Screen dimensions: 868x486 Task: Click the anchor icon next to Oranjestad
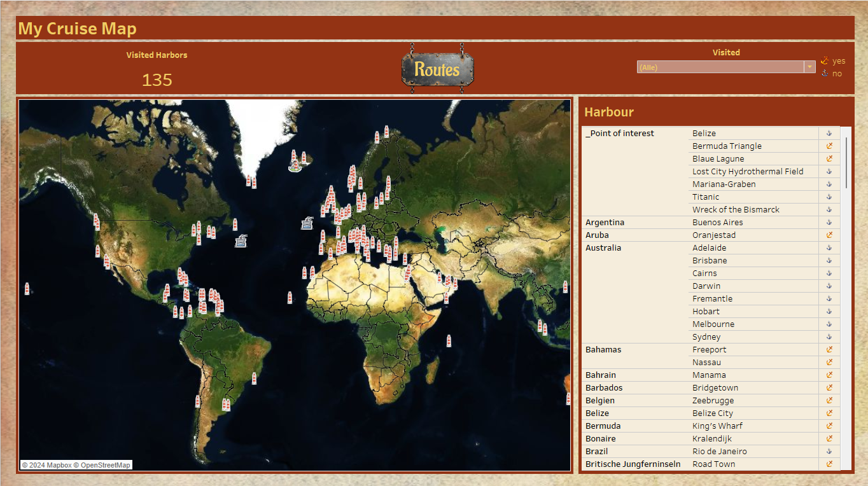pos(829,235)
